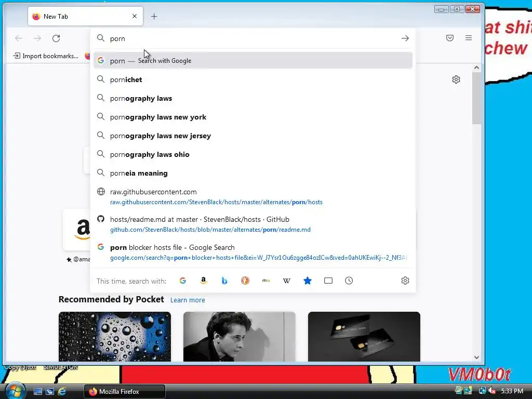Click the back navigation arrow
Image resolution: width=532 pixels, height=399 pixels.
(19, 38)
